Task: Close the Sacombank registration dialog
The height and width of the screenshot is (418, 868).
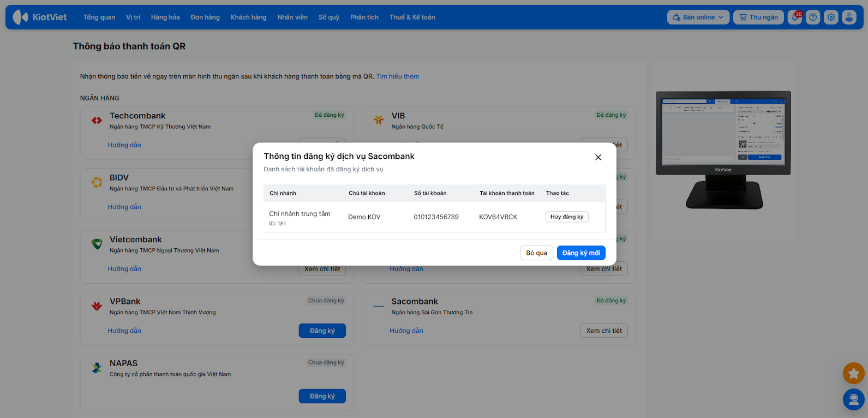Action: click(598, 157)
